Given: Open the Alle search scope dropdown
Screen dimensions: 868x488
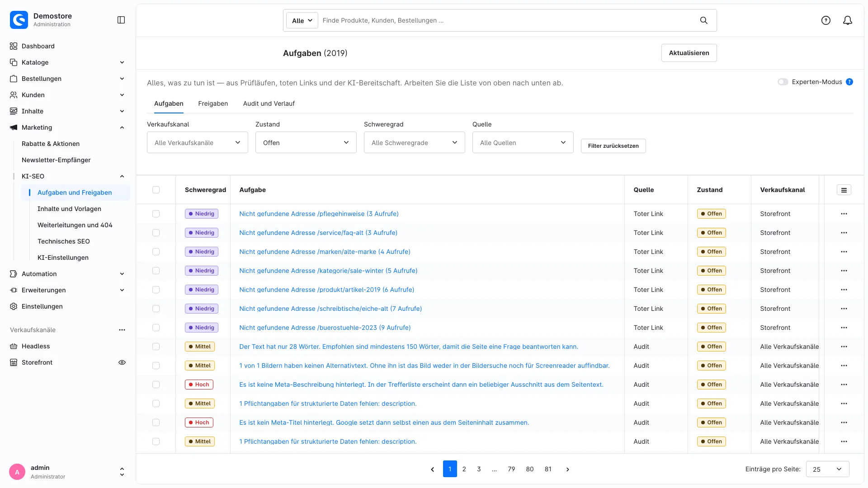Looking at the screenshot, I should click(x=302, y=20).
